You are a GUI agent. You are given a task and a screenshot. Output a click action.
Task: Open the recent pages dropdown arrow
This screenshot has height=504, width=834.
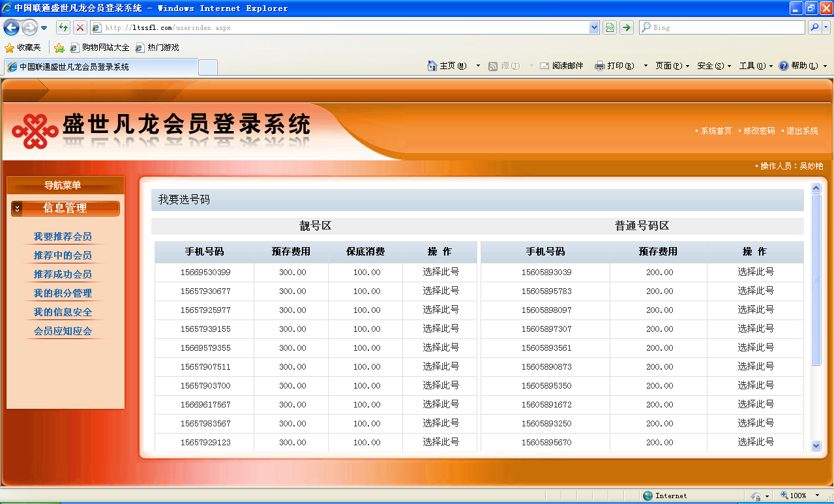(x=44, y=28)
